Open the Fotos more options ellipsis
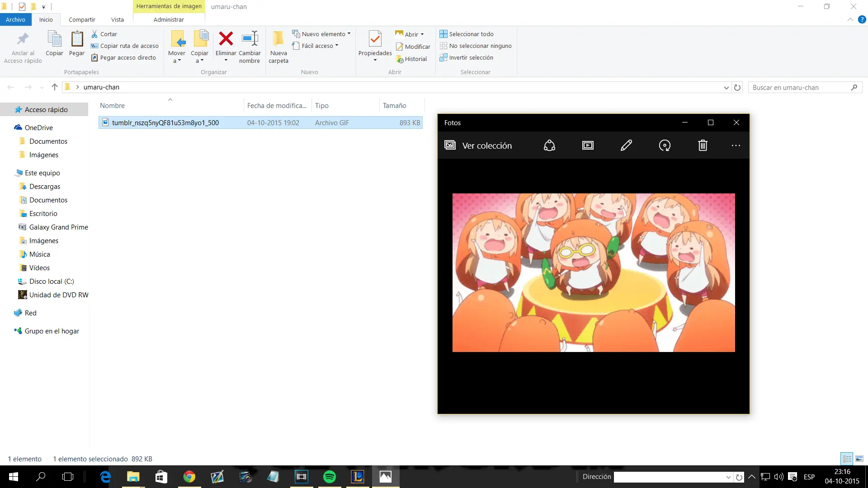The image size is (868, 488). click(736, 145)
